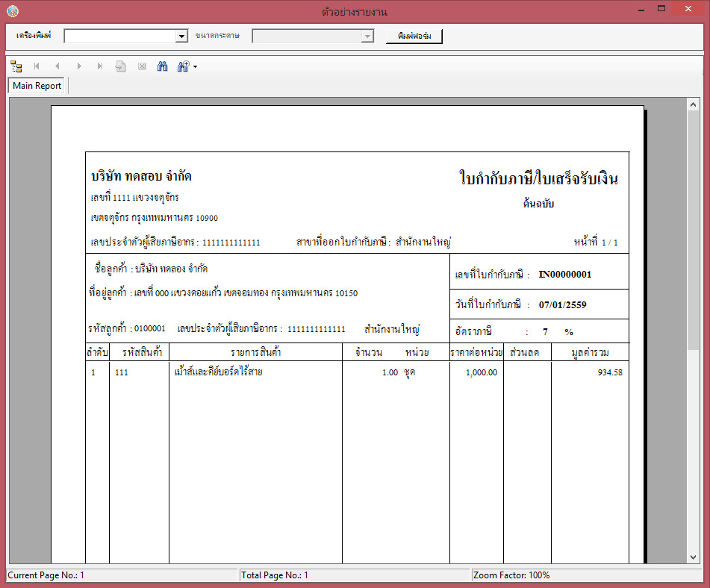Click the ต้นฉบับ label
710x588 pixels.
[538, 203]
